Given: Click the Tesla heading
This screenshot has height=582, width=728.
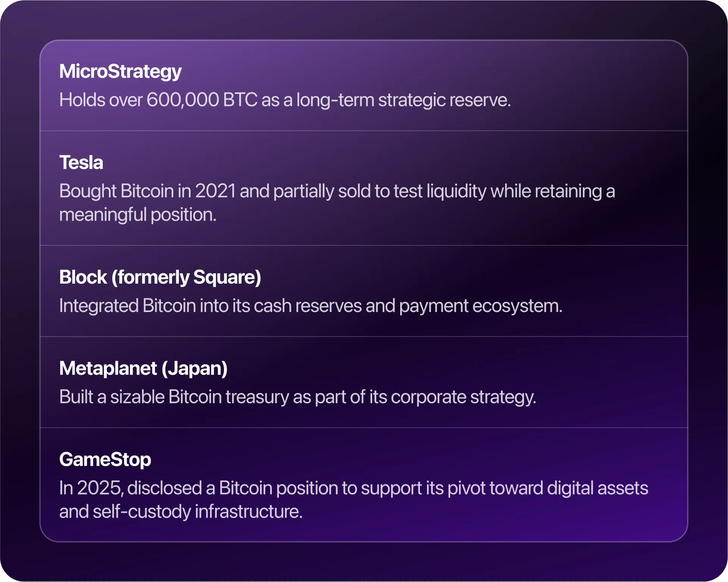Looking at the screenshot, I should [x=81, y=163].
